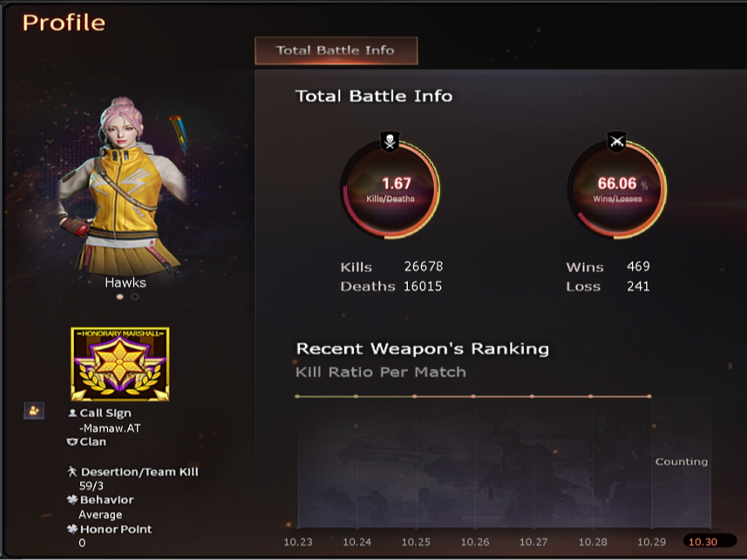Viewport: 747px width, 560px height.
Task: Click the Honorary Marshall rank badge
Action: 120,364
